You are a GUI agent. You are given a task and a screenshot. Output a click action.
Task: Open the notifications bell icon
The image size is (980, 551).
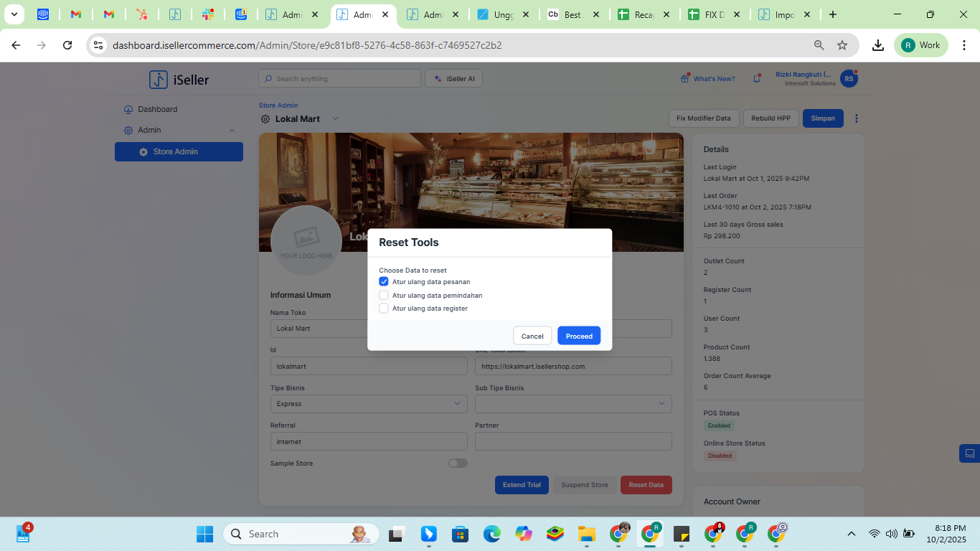coord(756,79)
